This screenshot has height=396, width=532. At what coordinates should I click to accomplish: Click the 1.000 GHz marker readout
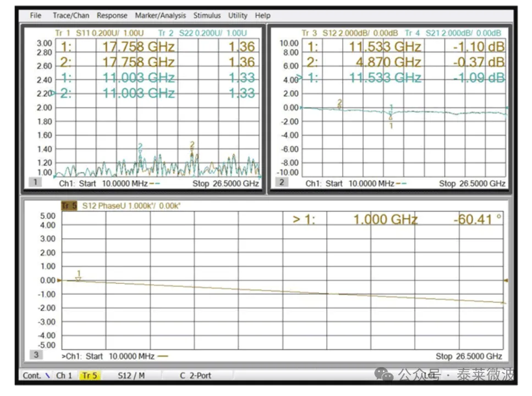point(385,219)
